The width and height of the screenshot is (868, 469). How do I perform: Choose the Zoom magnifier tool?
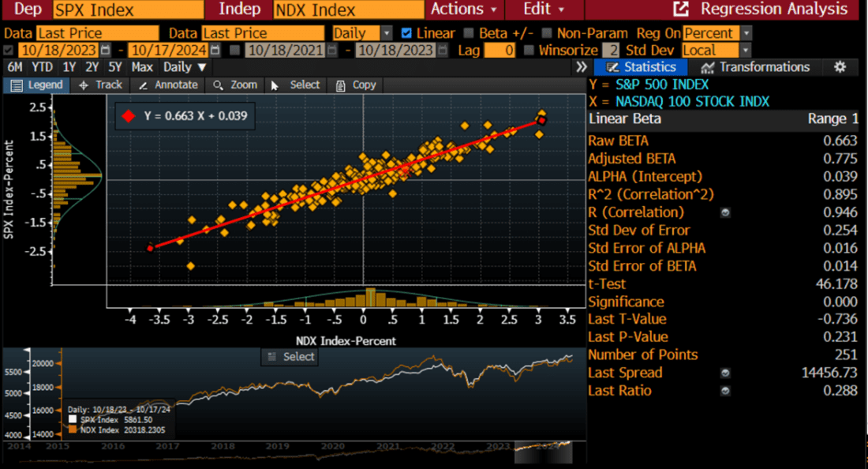218,85
